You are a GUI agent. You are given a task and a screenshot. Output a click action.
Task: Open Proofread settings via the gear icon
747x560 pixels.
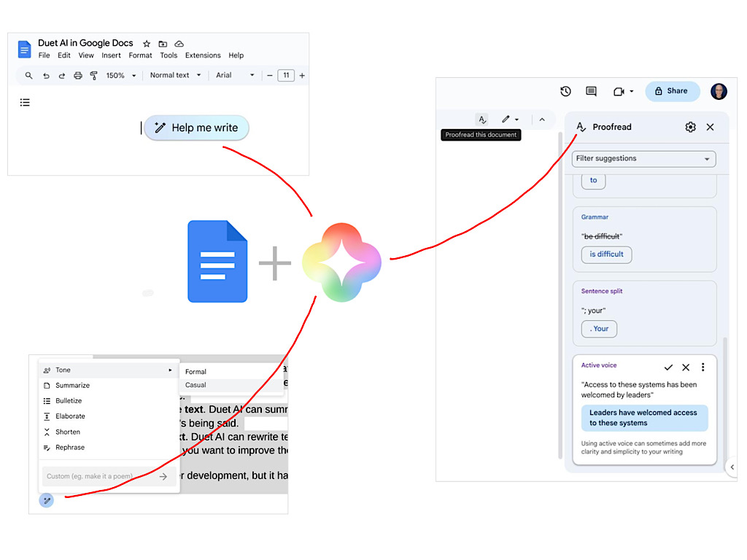[x=690, y=127]
